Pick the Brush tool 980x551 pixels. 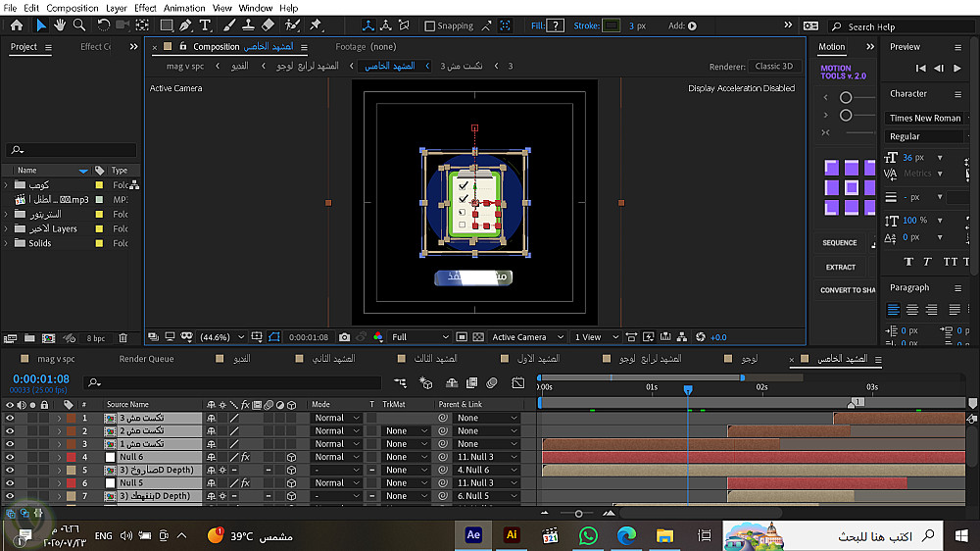(x=227, y=25)
